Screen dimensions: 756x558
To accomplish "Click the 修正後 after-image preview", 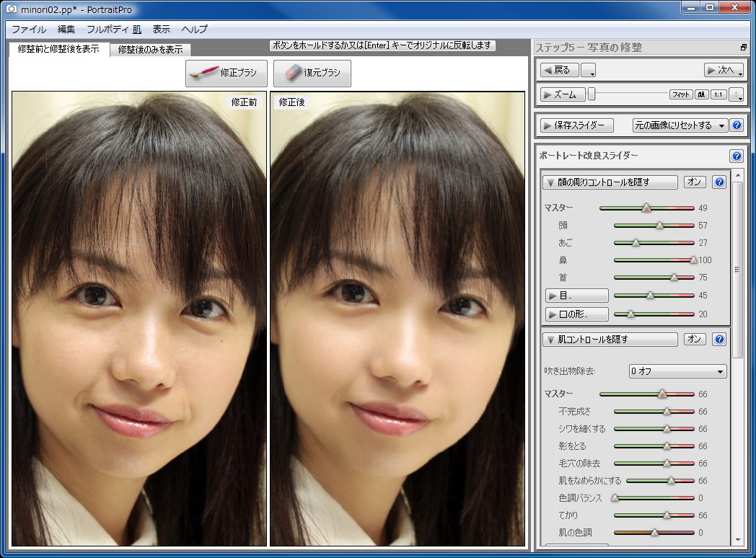I will point(397,319).
